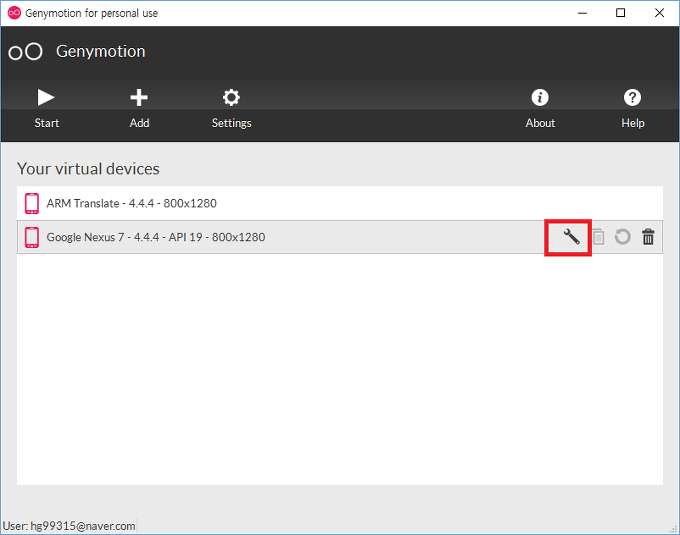Click phone icon beside ARM Translate device
The image size is (680, 535).
click(32, 203)
